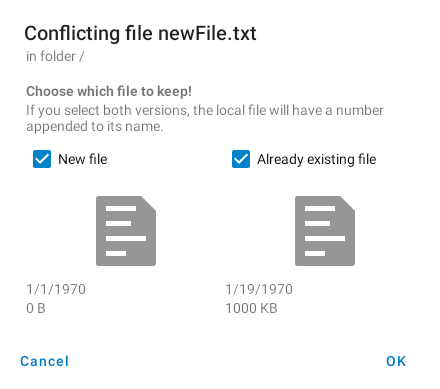
Task: Confirm the selection with OK
Action: pyautogui.click(x=396, y=361)
